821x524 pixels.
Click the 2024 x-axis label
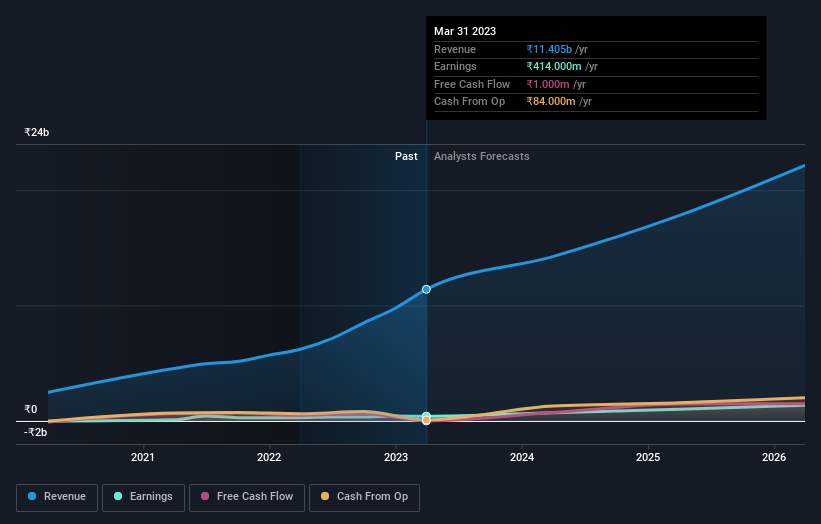point(522,458)
